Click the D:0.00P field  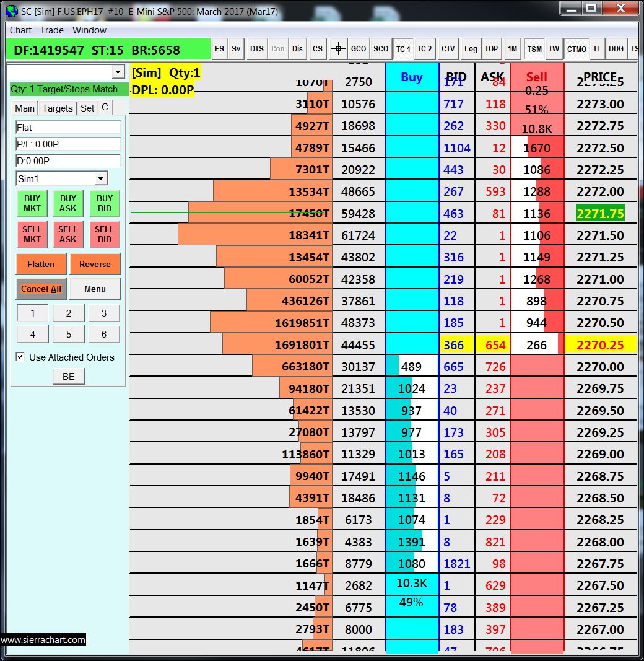(x=68, y=161)
